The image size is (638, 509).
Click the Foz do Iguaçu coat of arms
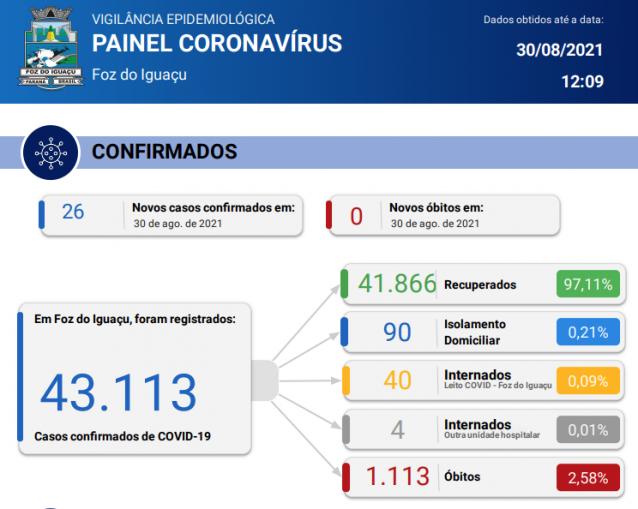[x=51, y=48]
